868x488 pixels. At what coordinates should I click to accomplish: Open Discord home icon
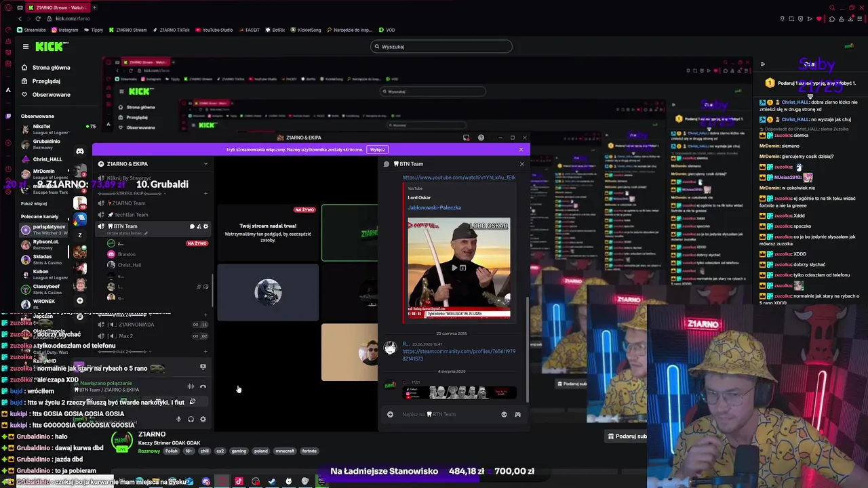(80, 151)
